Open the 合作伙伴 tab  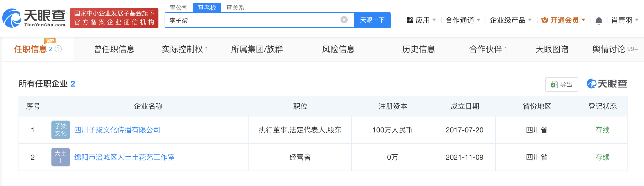coord(488,49)
